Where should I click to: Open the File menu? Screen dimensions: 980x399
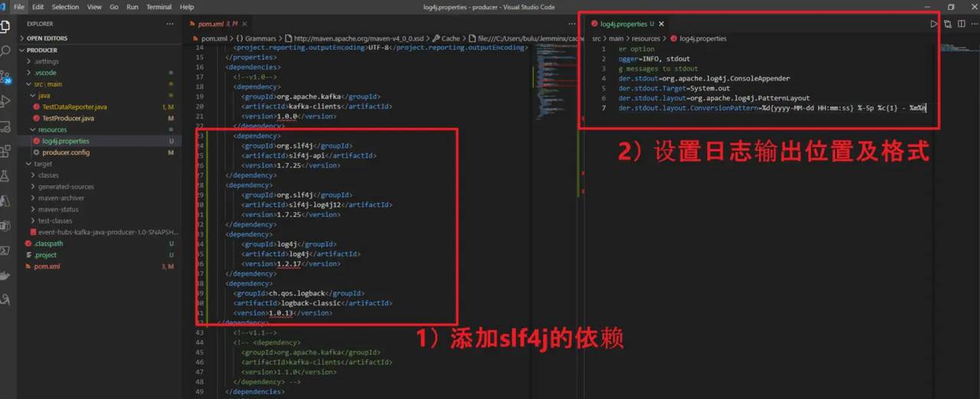pos(19,7)
